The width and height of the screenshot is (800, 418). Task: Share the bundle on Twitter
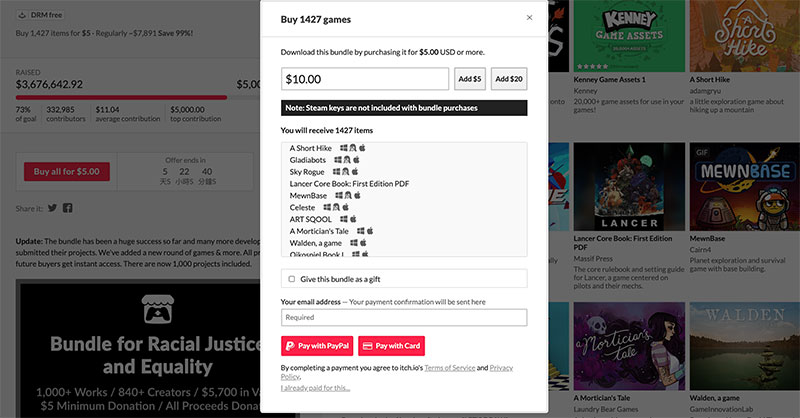[x=53, y=208]
